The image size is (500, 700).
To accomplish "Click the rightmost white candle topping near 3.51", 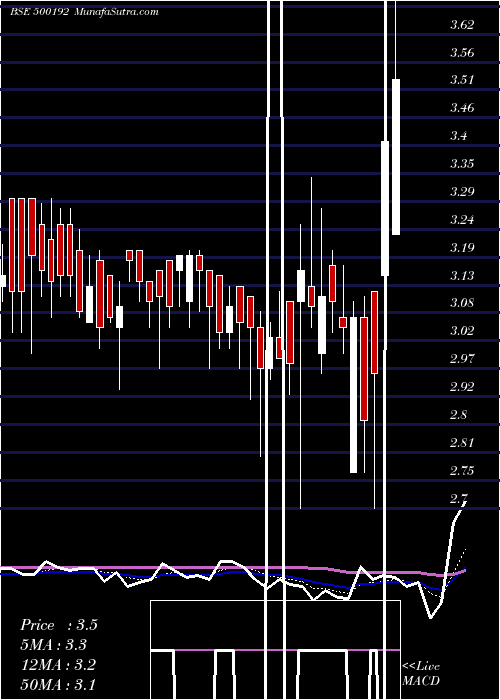I will 396,157.
